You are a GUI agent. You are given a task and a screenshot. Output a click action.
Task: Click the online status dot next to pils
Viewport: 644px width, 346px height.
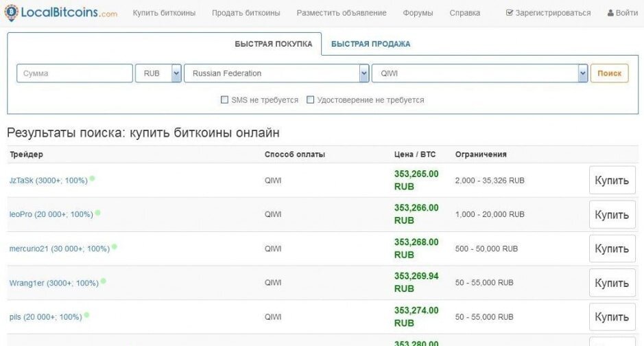86,315
